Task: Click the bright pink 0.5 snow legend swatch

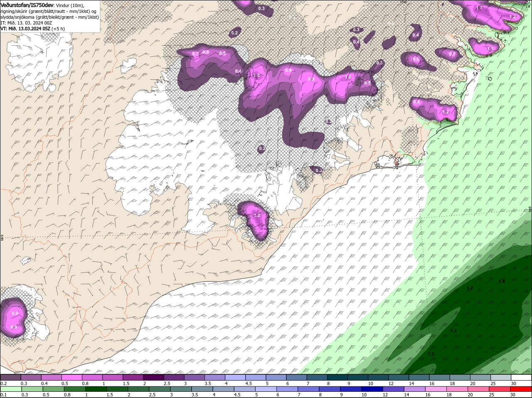Action: (x=71, y=378)
